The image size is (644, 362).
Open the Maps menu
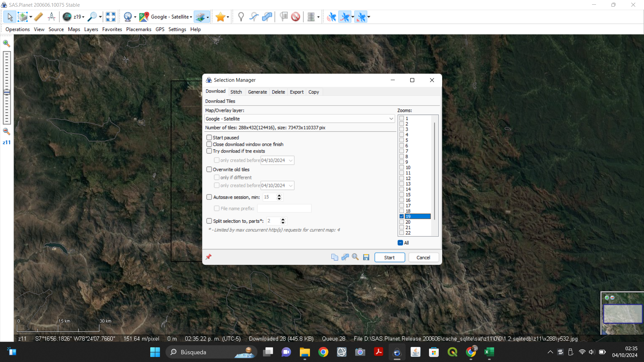(x=74, y=29)
